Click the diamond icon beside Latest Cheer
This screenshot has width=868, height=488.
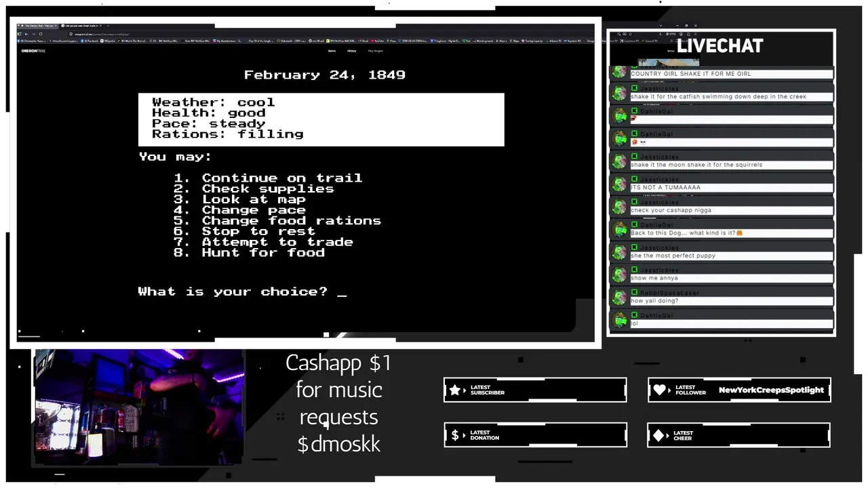[x=660, y=435]
